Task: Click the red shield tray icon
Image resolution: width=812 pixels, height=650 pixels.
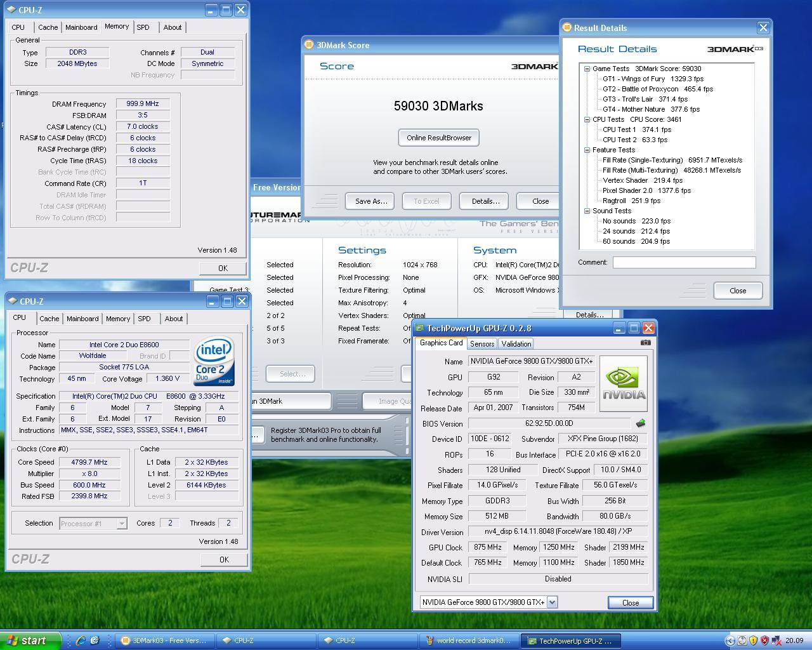Action: click(764, 640)
